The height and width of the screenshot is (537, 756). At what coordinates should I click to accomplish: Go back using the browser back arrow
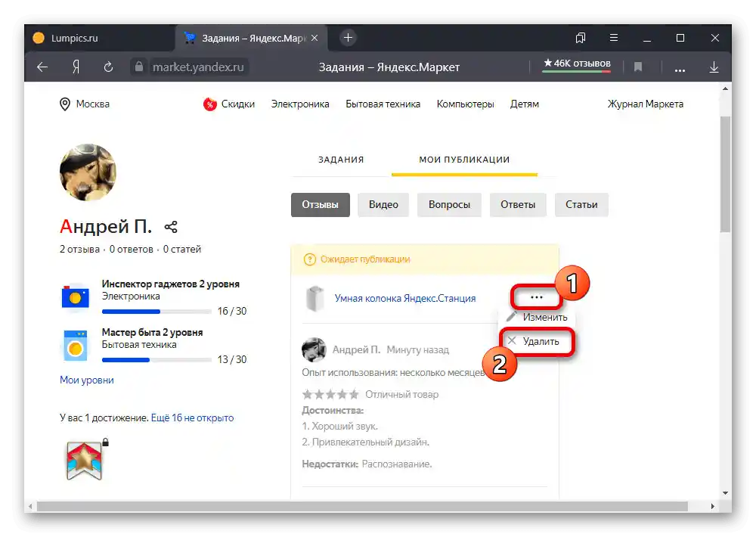[x=42, y=67]
